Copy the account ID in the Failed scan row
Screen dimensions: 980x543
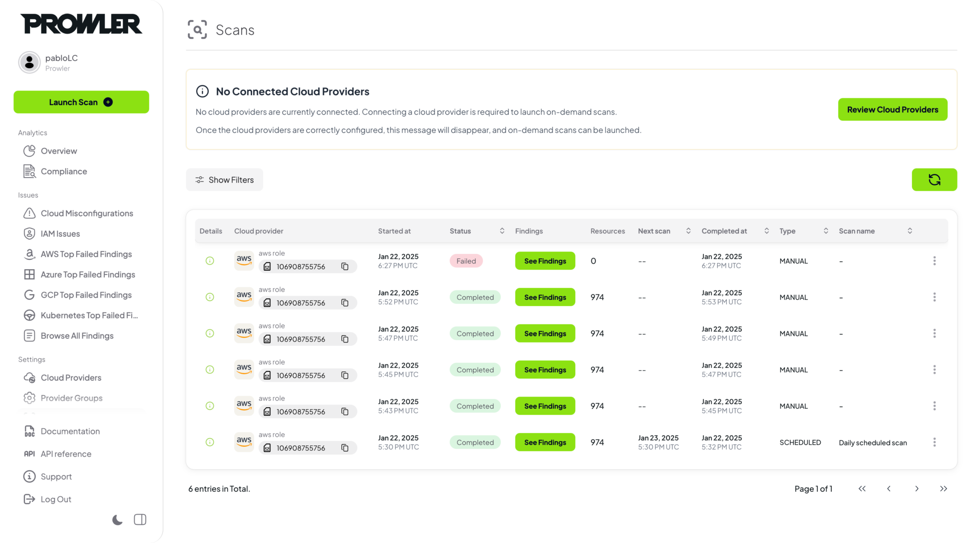(x=345, y=266)
